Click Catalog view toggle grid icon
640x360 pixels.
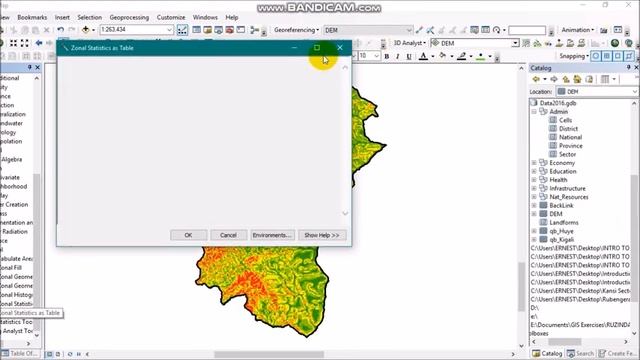tap(605, 79)
